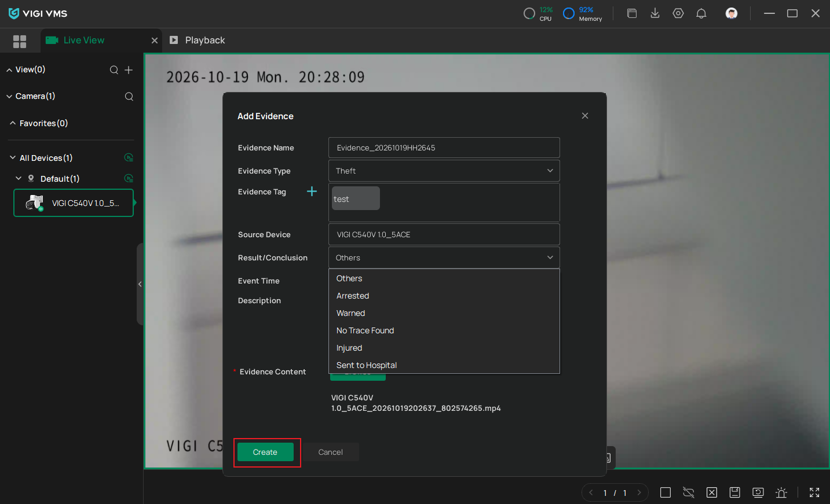Click the Create button
830x504 pixels.
click(265, 452)
